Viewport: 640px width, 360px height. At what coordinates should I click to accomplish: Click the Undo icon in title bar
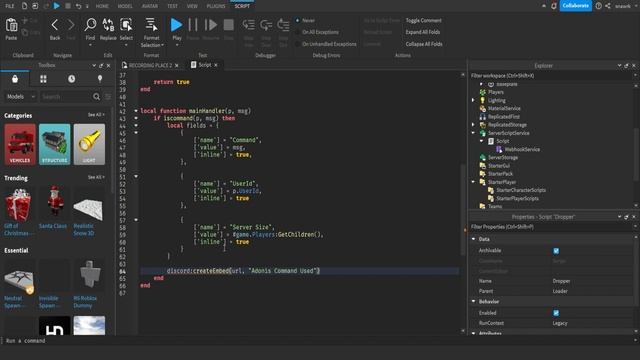pyautogui.click(x=78, y=6)
